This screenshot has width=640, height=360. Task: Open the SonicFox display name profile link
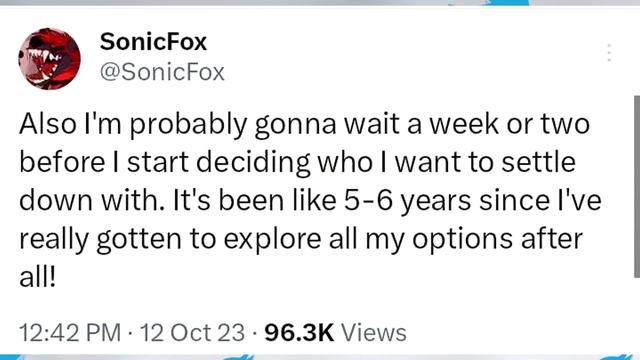(153, 42)
